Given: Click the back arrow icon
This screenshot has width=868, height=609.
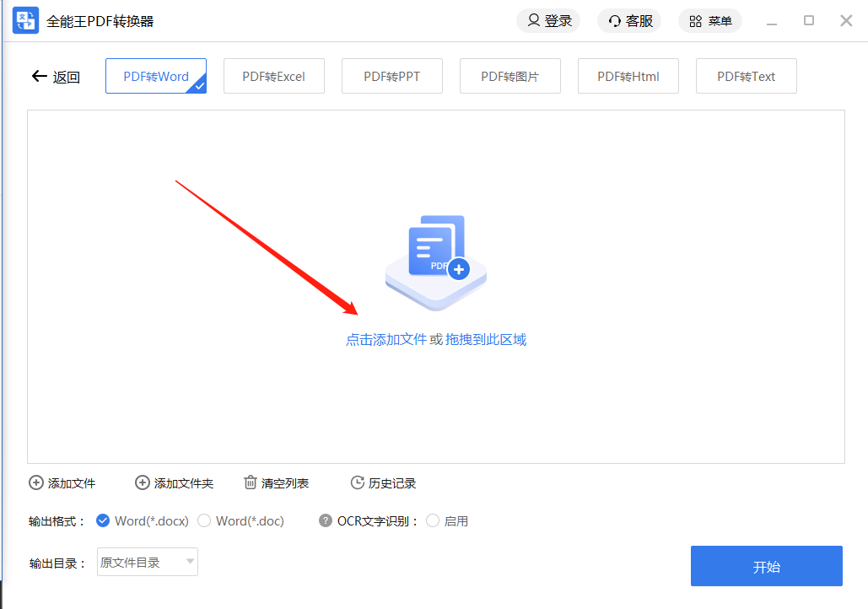Looking at the screenshot, I should [x=39, y=77].
